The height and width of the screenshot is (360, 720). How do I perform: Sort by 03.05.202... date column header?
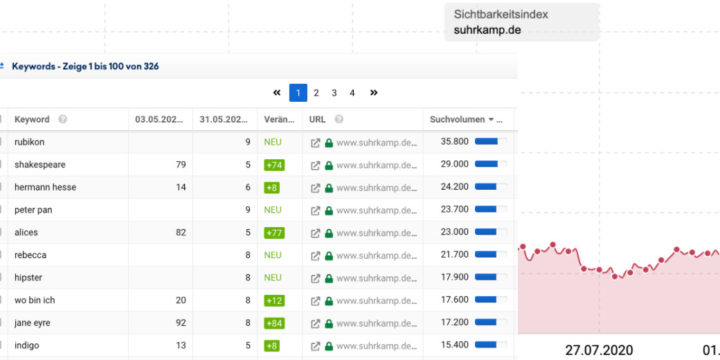tap(159, 119)
